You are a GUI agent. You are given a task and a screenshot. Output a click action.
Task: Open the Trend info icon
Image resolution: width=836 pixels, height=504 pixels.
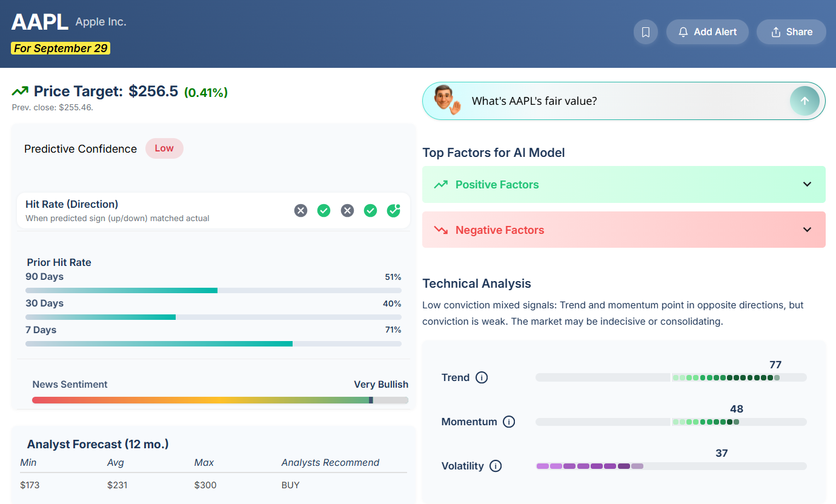pyautogui.click(x=482, y=377)
